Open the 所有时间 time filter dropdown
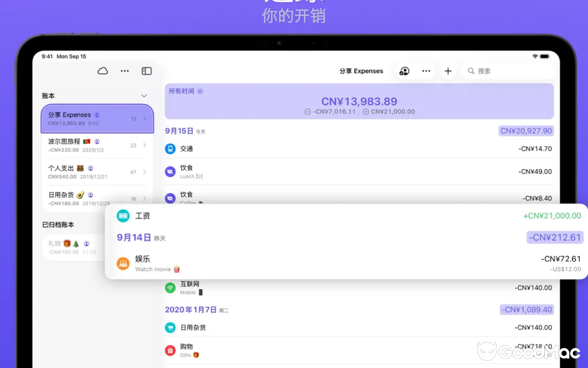 pyautogui.click(x=185, y=91)
